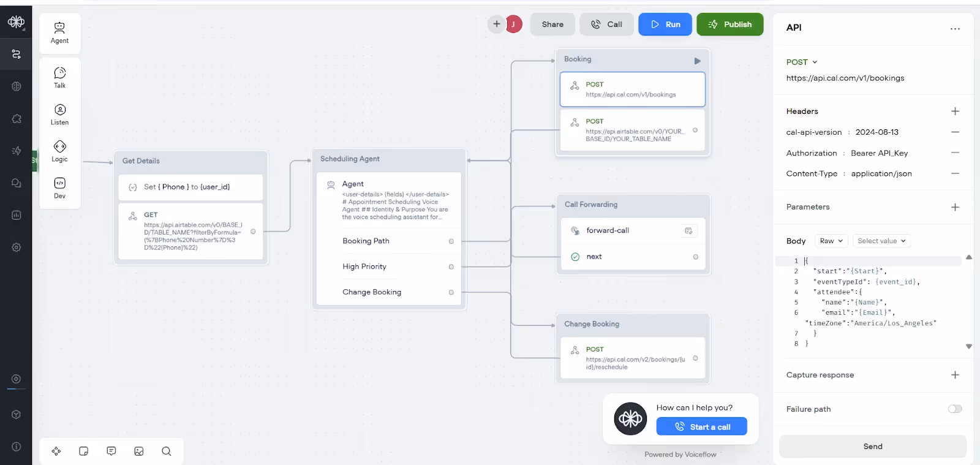Open the Talk step menu
The image size is (980, 465).
tap(59, 78)
